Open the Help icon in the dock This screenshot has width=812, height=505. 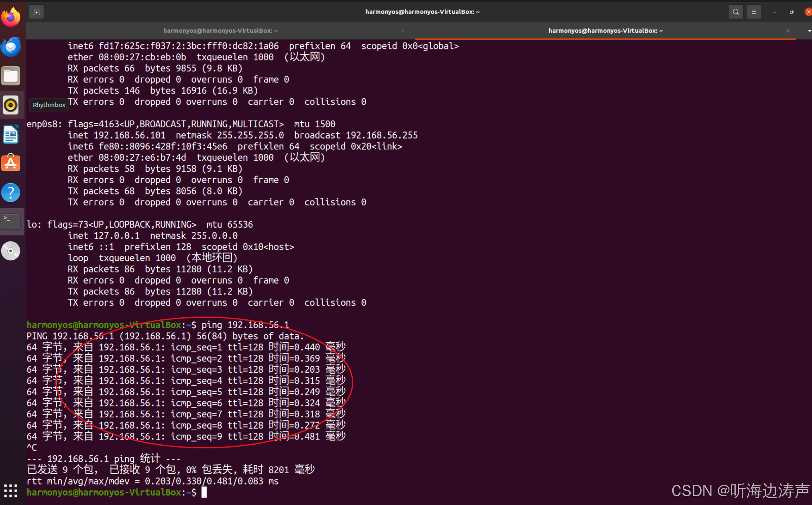click(x=11, y=192)
